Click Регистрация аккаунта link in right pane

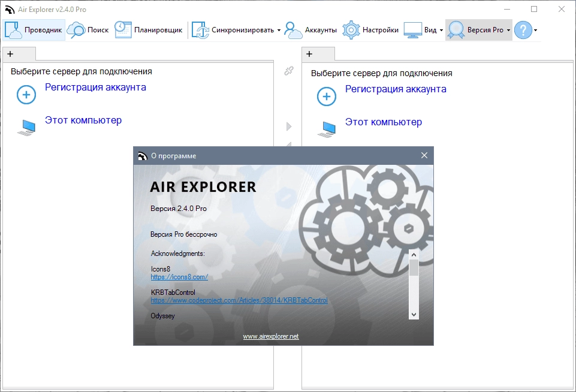point(396,89)
